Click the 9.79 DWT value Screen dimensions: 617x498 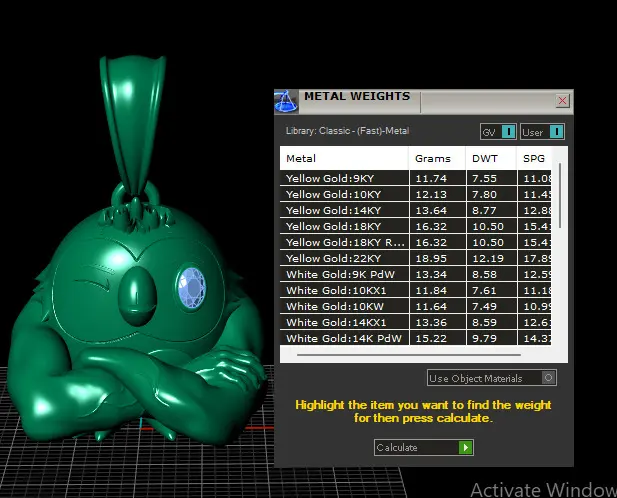(x=484, y=339)
